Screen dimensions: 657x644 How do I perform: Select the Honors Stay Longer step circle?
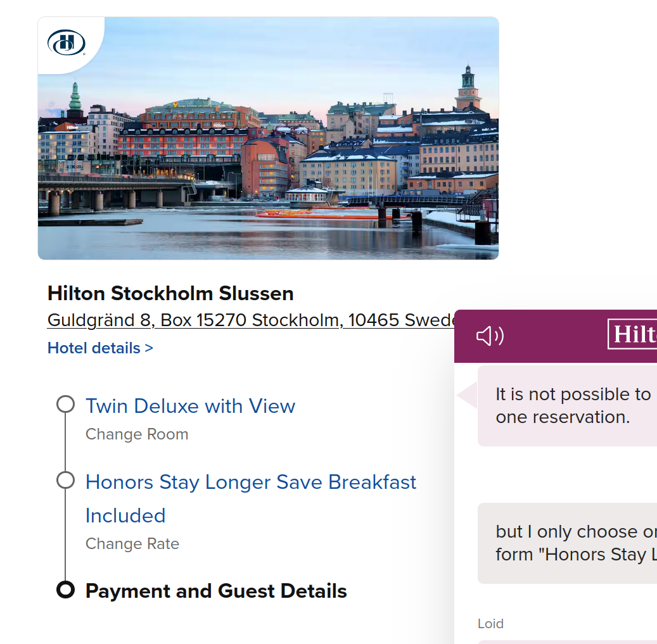click(65, 480)
